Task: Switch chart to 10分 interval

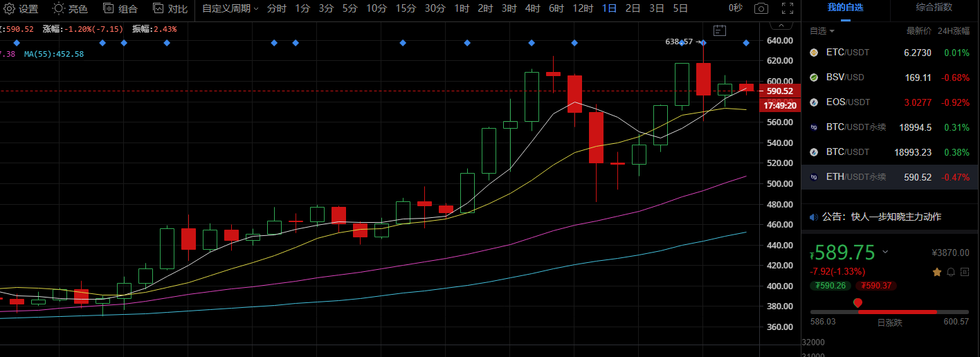Action: pos(376,9)
